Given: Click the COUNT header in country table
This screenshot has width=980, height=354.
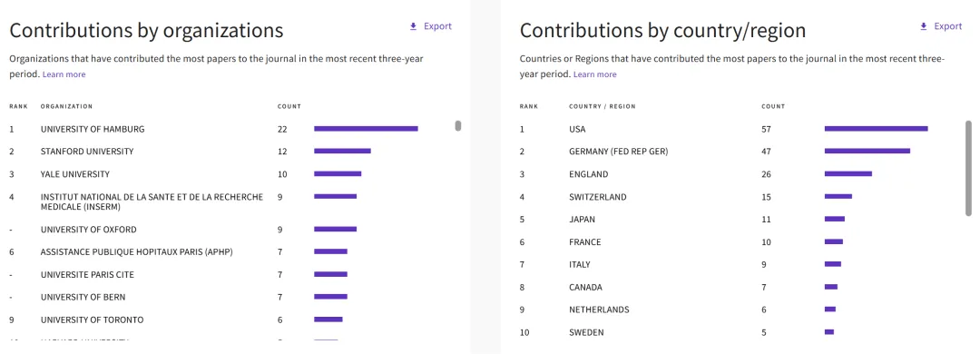Looking at the screenshot, I should (x=773, y=106).
